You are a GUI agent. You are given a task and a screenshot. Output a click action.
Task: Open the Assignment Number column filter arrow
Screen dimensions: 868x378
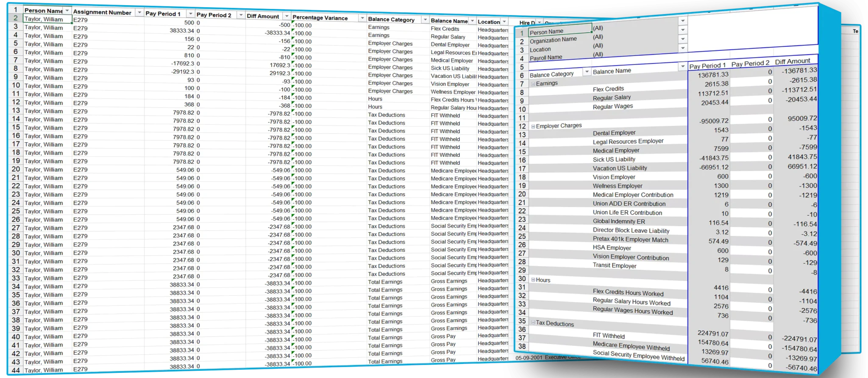tap(139, 13)
